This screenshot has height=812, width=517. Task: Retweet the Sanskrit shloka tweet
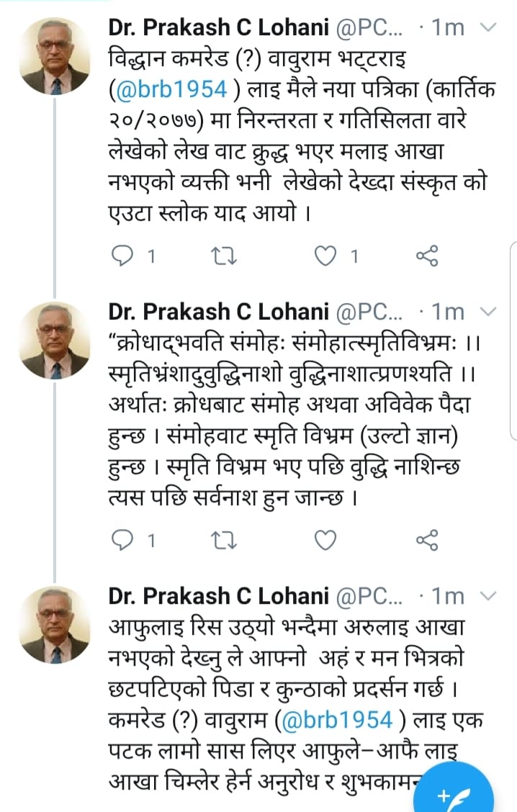coord(225,540)
